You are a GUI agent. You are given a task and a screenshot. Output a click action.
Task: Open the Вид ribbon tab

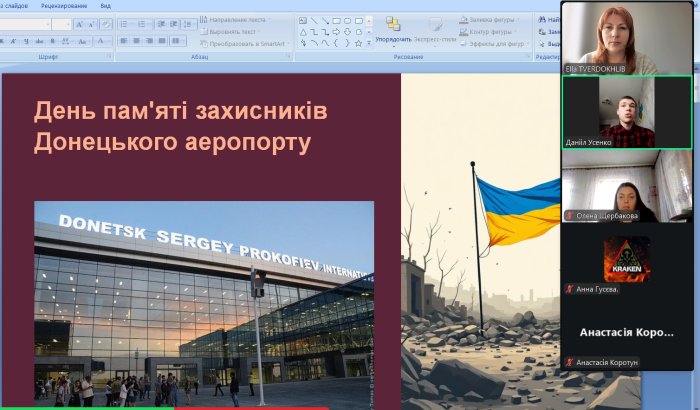(105, 5)
